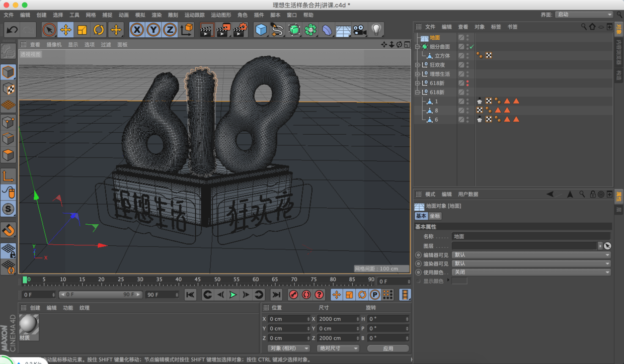624x364 pixels.
Task: Expand the 理想生活 group
Action: coord(417,74)
